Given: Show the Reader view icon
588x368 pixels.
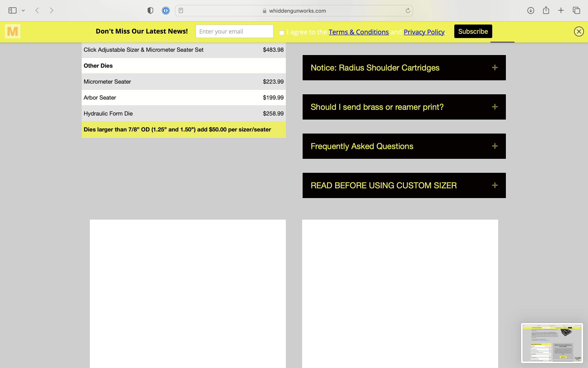Looking at the screenshot, I should click(181, 10).
